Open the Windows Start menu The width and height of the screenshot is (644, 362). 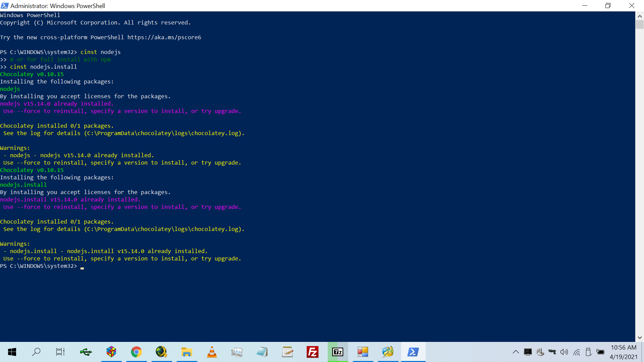tap(12, 352)
